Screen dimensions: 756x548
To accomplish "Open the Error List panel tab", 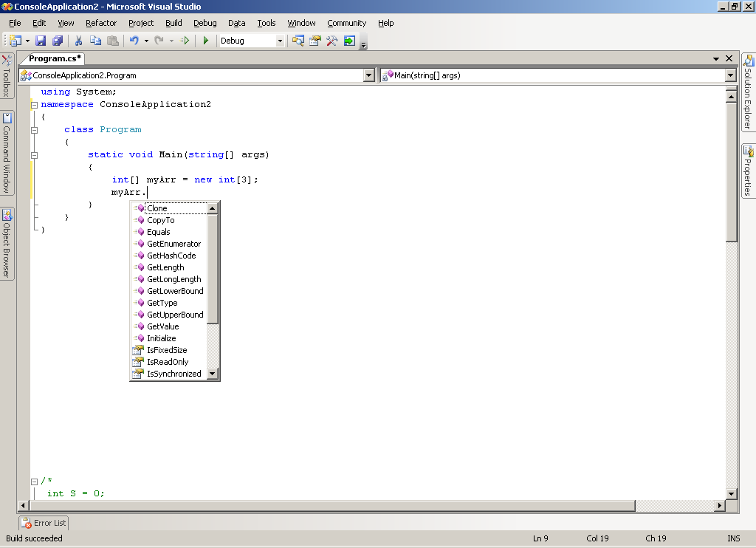I will [x=44, y=523].
